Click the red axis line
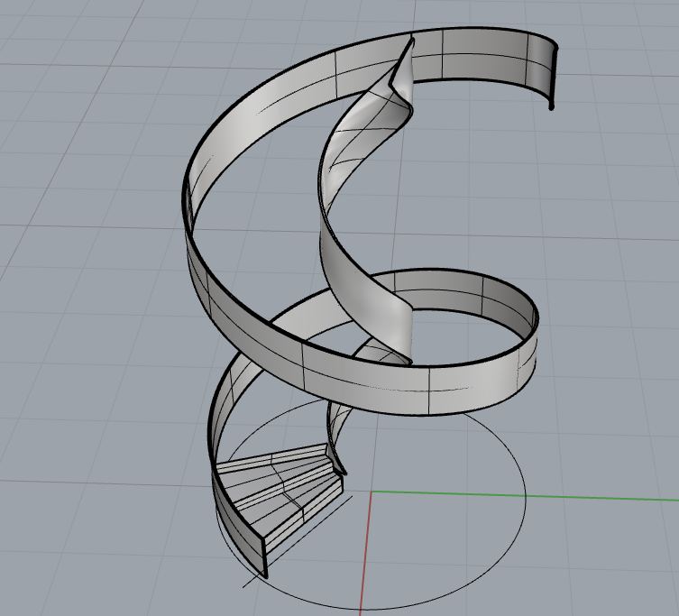This screenshot has height=616, width=679. (366, 555)
